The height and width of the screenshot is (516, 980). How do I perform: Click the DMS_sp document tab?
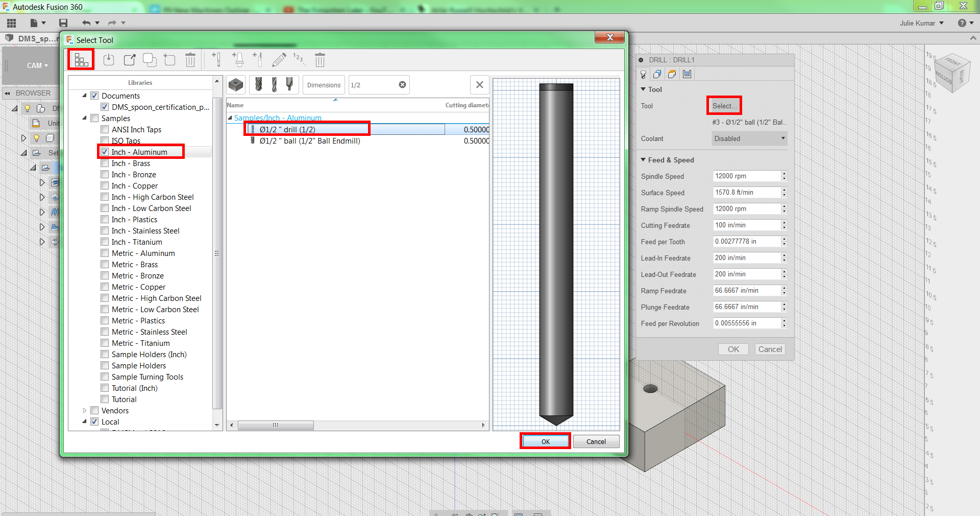[x=32, y=38]
